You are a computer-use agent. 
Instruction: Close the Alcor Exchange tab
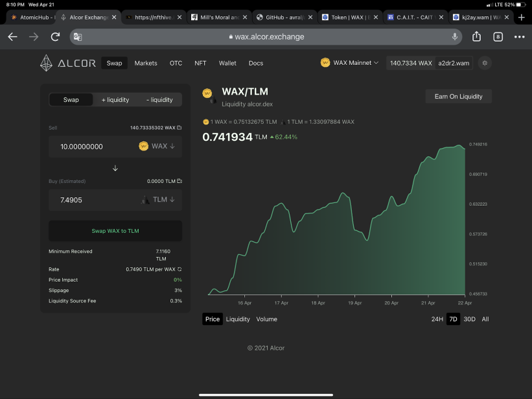click(114, 18)
